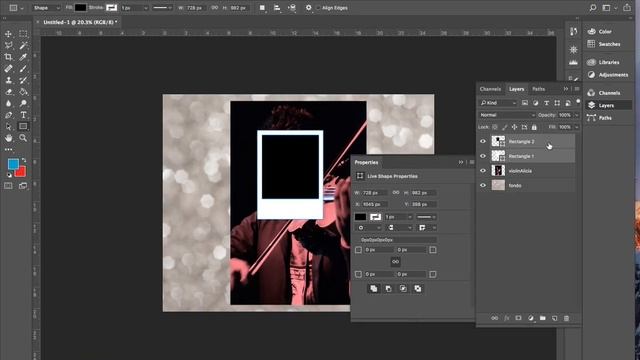Select the Type tool

tap(23, 115)
